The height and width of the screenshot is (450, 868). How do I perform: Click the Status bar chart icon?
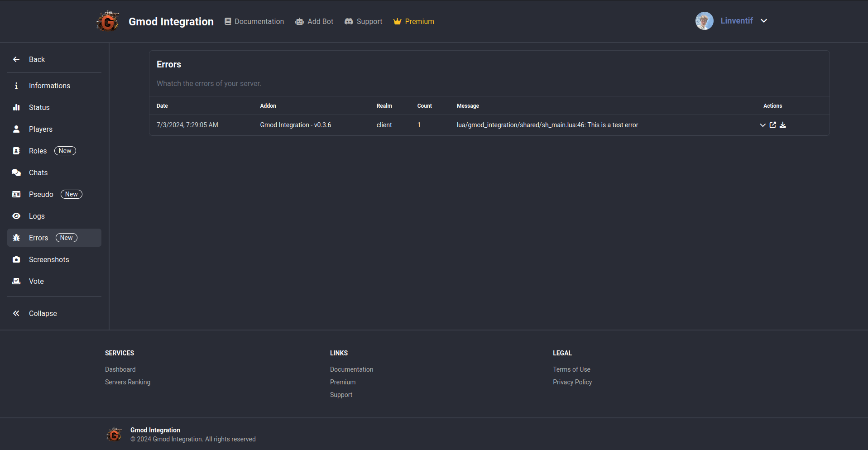click(x=16, y=107)
